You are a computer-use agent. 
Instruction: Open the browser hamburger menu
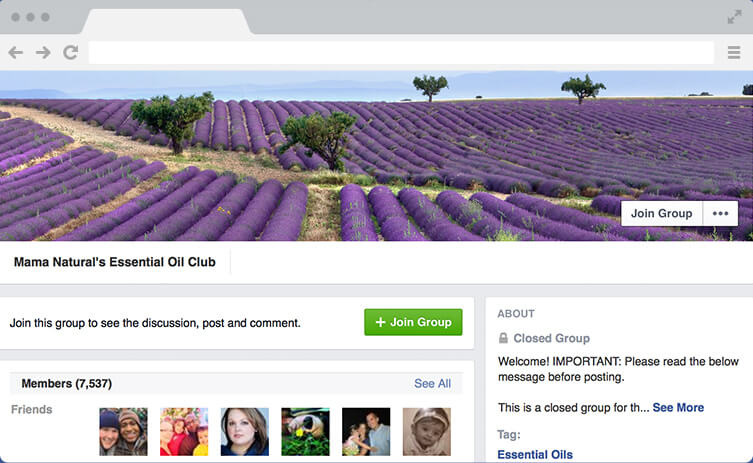734,52
